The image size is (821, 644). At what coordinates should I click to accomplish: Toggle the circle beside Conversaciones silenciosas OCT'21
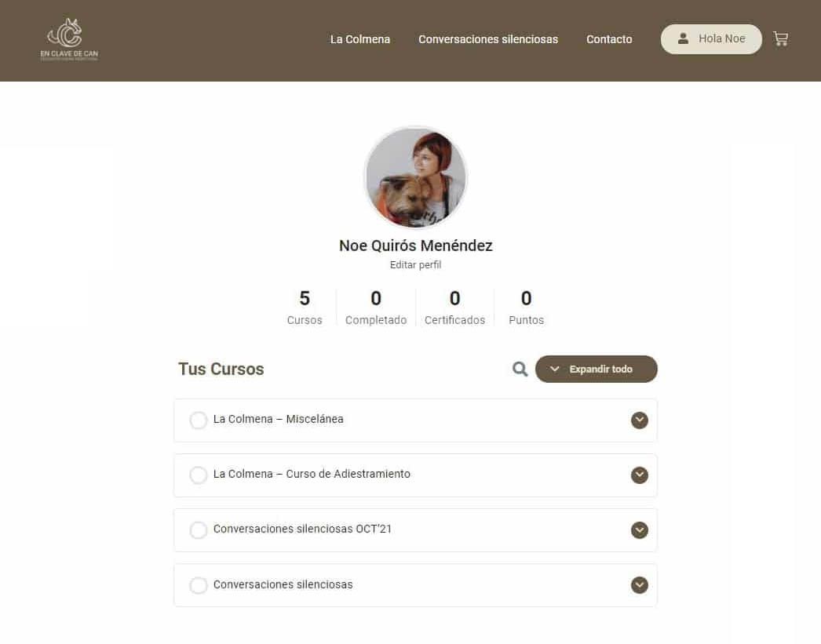pos(199,530)
